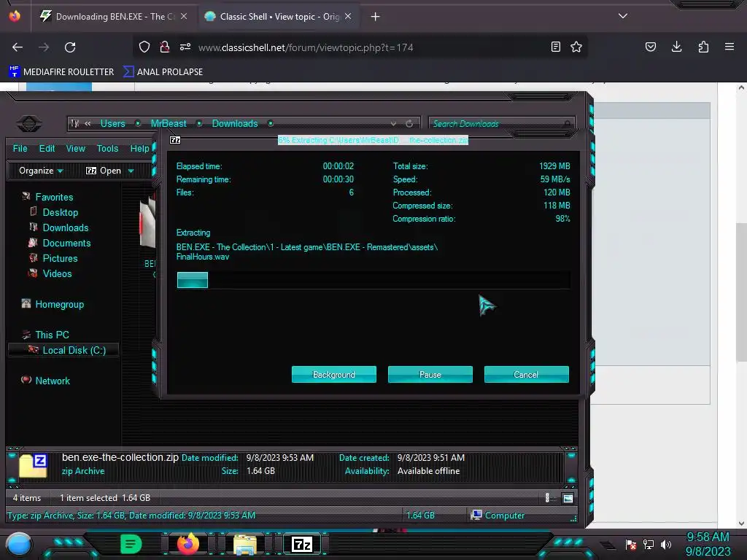Open Firefox from the taskbar
This screenshot has height=560, width=747.
point(188,544)
